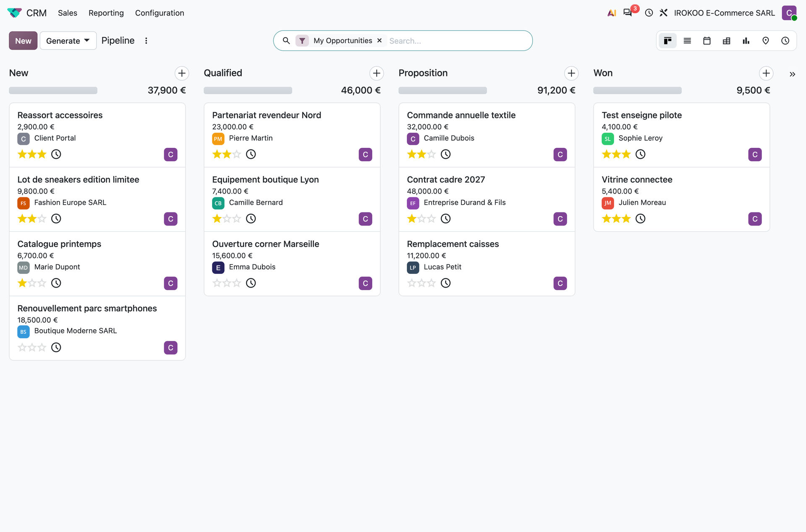806x532 pixels.
Task: Set first star on Remplacement caisses card
Action: coord(412,283)
